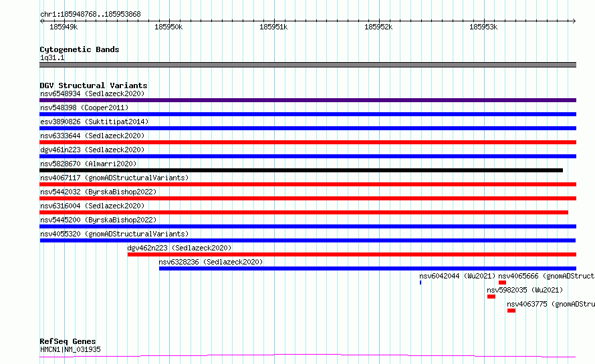Click the nsv6333644 (Sedlazeck2020) label
This screenshot has width=595, height=364.
point(92,136)
